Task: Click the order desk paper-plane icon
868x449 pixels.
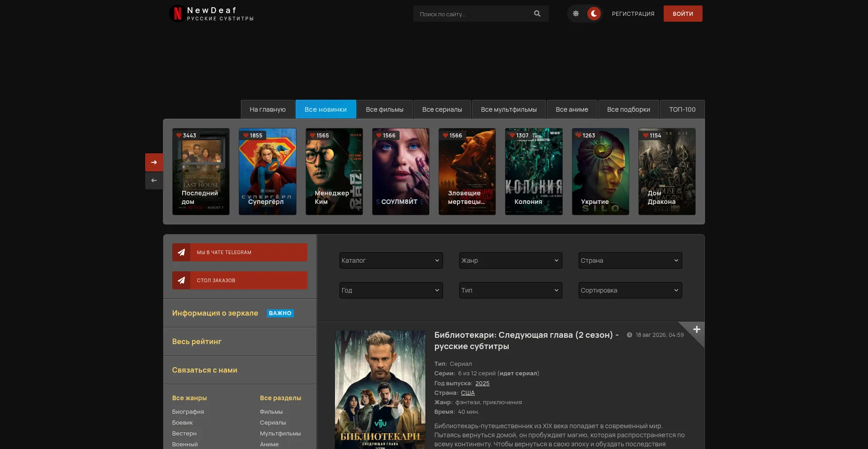Action: coord(181,280)
